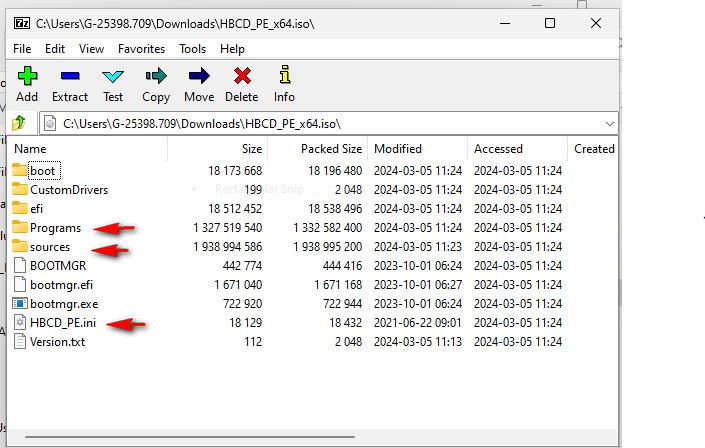Click the 7z application icon in title bar

[x=22, y=23]
